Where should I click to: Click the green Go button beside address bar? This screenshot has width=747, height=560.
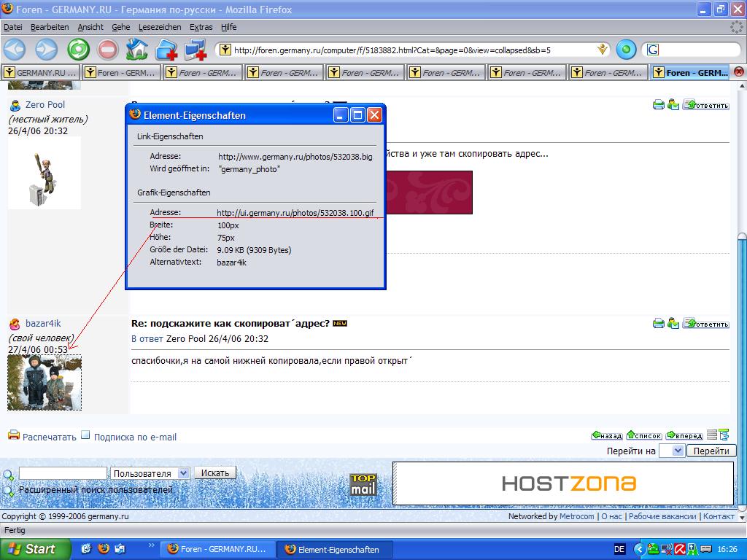625,50
